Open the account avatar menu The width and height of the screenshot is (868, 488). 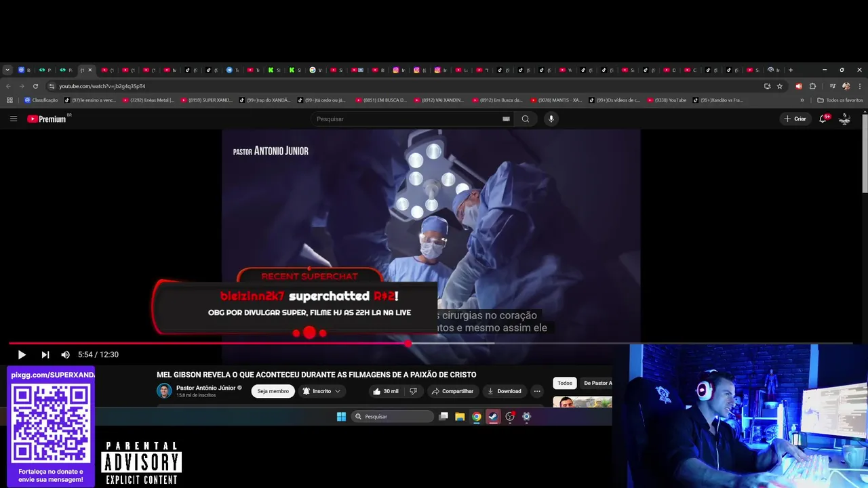coord(845,119)
